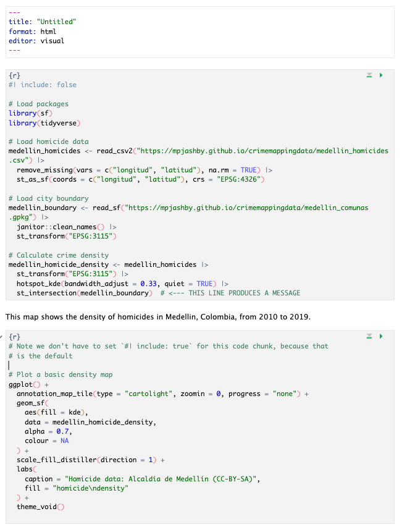Click the "# Load packages" comment
This screenshot has height=532, width=402.
[38, 104]
